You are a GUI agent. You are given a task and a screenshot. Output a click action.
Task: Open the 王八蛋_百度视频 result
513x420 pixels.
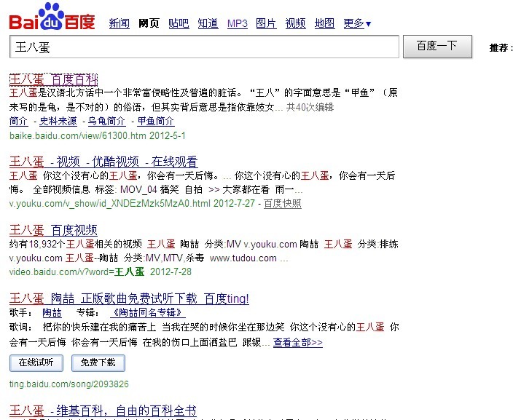[x=53, y=230]
